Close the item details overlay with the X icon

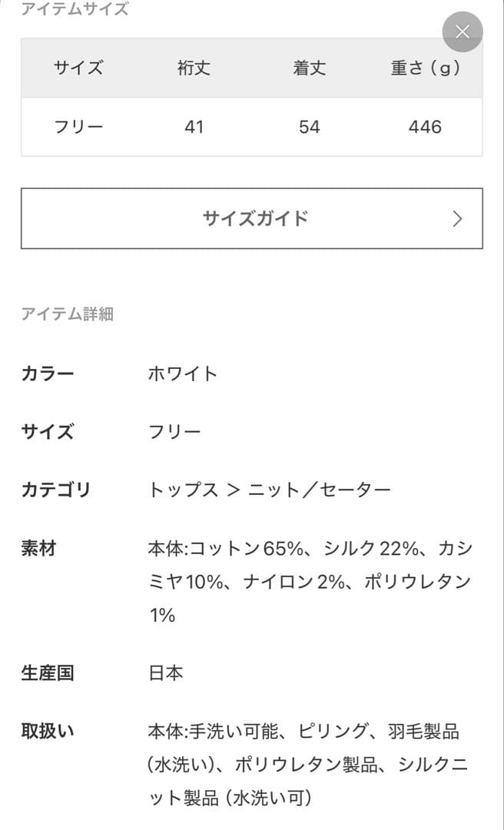461,32
